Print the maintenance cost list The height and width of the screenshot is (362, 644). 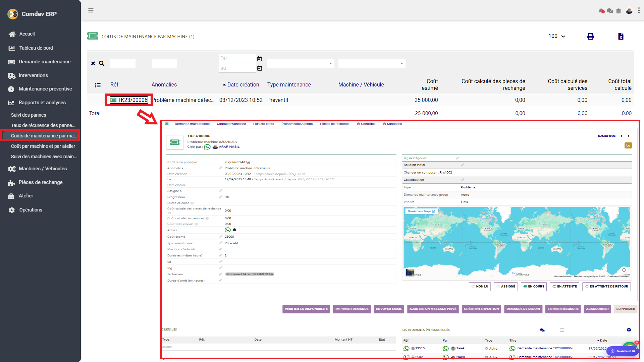coord(591,36)
